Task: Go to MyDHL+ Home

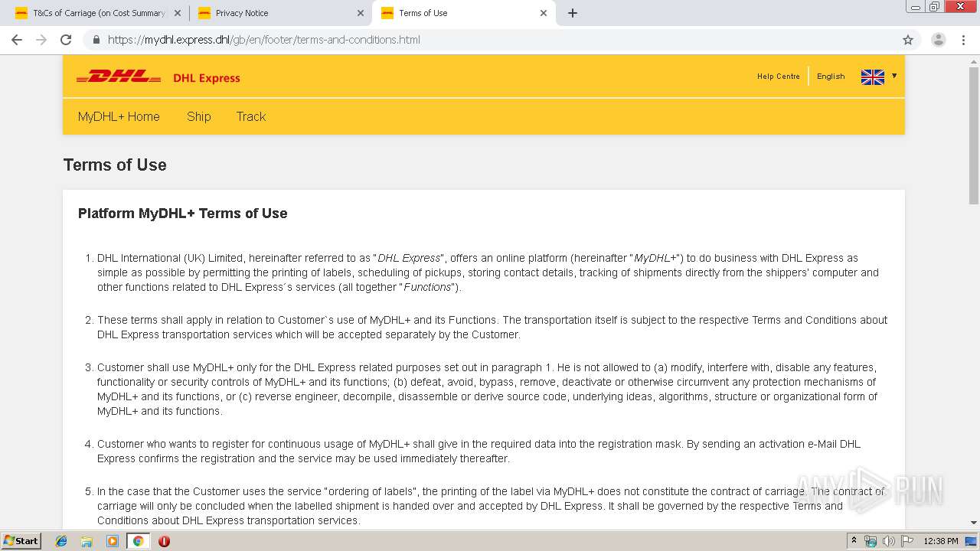Action: pyautogui.click(x=119, y=116)
